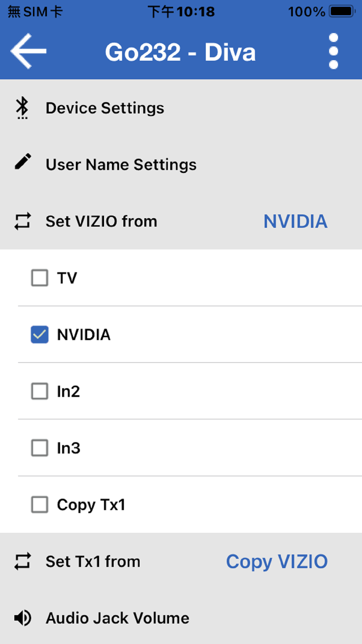Tap the back arrow icon
The height and width of the screenshot is (644, 362).
point(29,51)
